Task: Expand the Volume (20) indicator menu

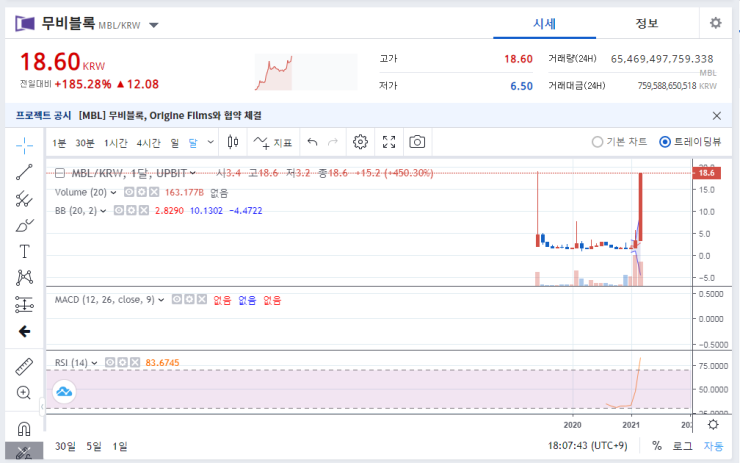Action: pyautogui.click(x=113, y=193)
